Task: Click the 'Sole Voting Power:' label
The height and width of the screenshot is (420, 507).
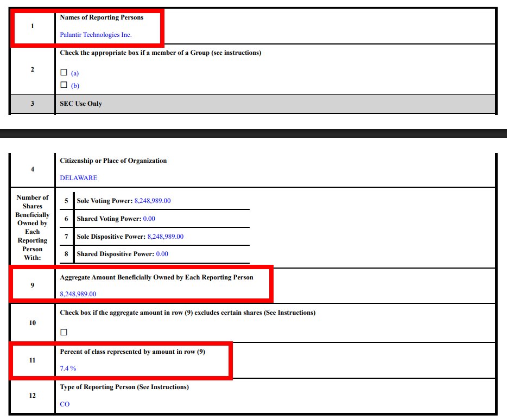Action: pos(105,200)
